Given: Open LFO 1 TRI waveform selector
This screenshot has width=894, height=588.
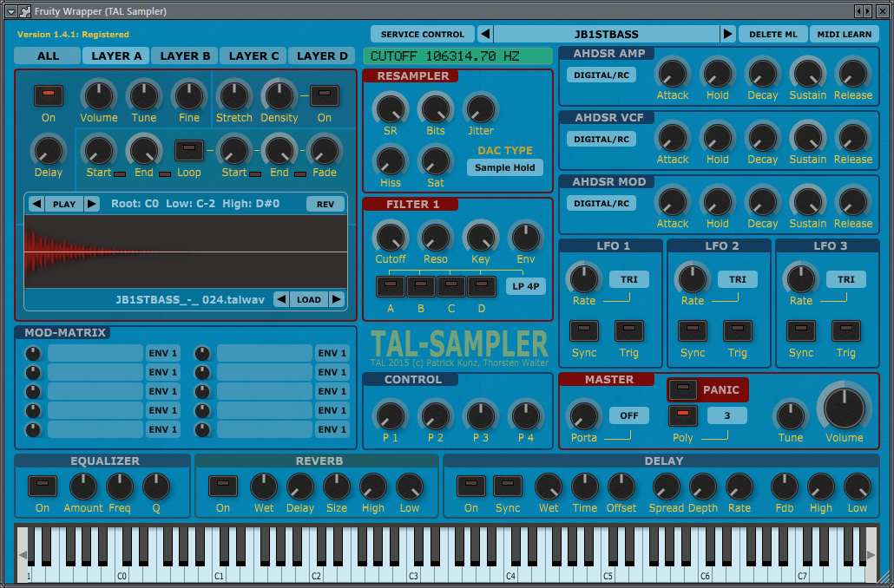Looking at the screenshot, I should click(x=629, y=279).
